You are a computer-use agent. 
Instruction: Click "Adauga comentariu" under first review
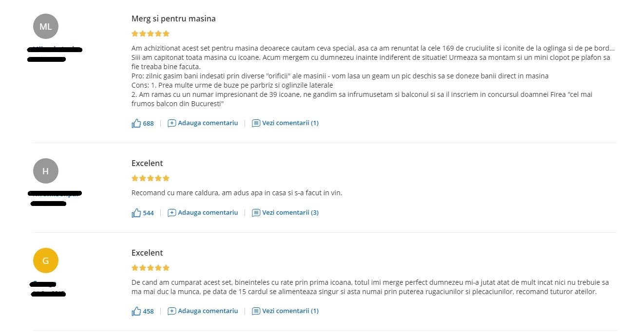[208, 123]
